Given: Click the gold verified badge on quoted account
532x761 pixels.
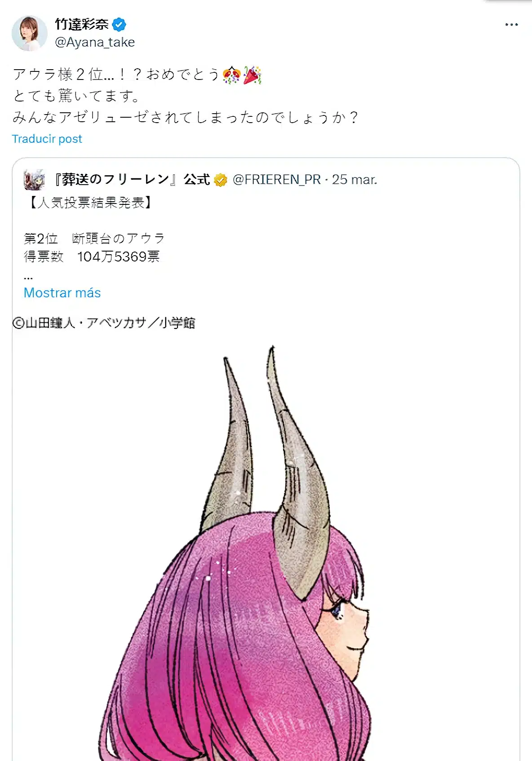Looking at the screenshot, I should click(x=221, y=180).
